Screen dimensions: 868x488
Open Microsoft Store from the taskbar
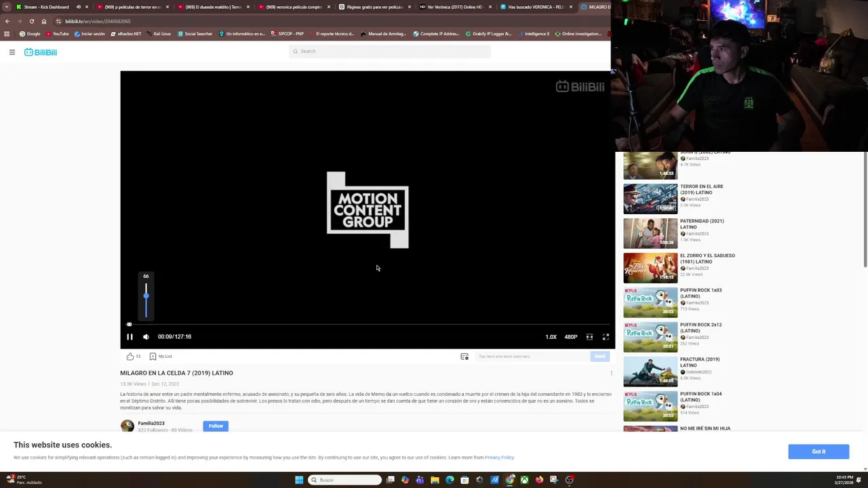coord(465,480)
